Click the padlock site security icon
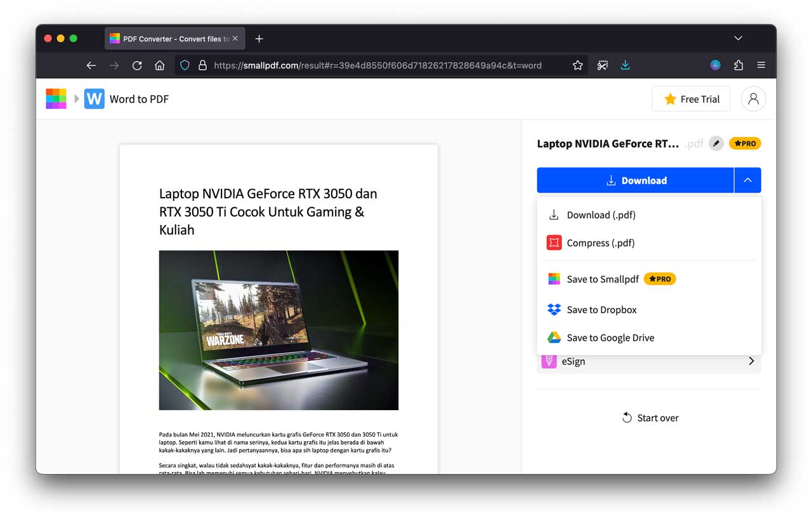The width and height of the screenshot is (812, 521). (202, 65)
